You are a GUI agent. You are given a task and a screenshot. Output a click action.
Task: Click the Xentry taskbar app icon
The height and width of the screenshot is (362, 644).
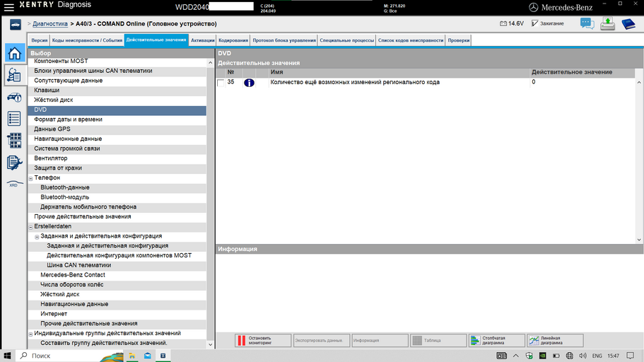pyautogui.click(x=163, y=356)
